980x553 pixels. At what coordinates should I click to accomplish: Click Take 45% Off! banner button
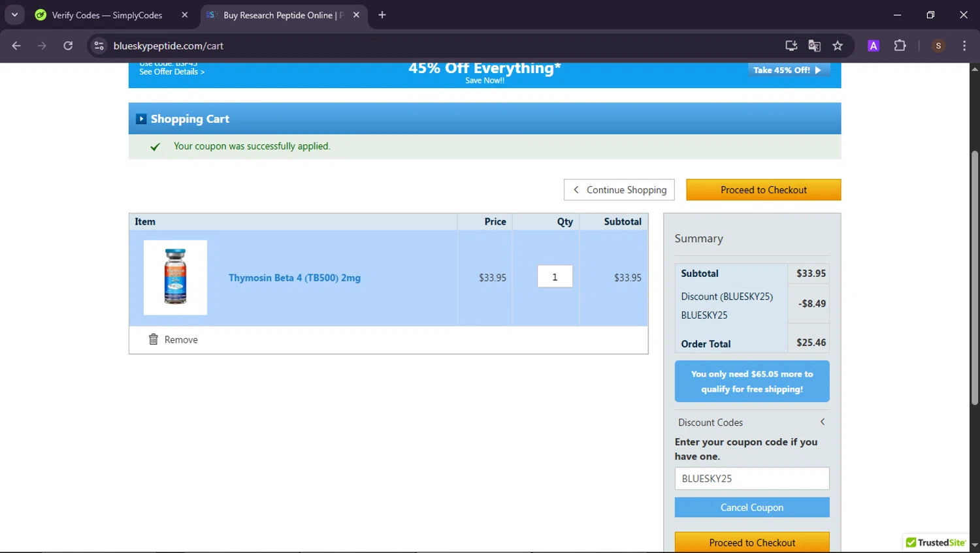[x=789, y=70]
